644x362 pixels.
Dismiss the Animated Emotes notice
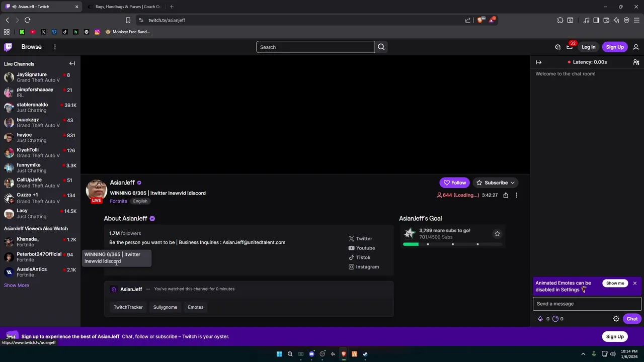click(635, 283)
